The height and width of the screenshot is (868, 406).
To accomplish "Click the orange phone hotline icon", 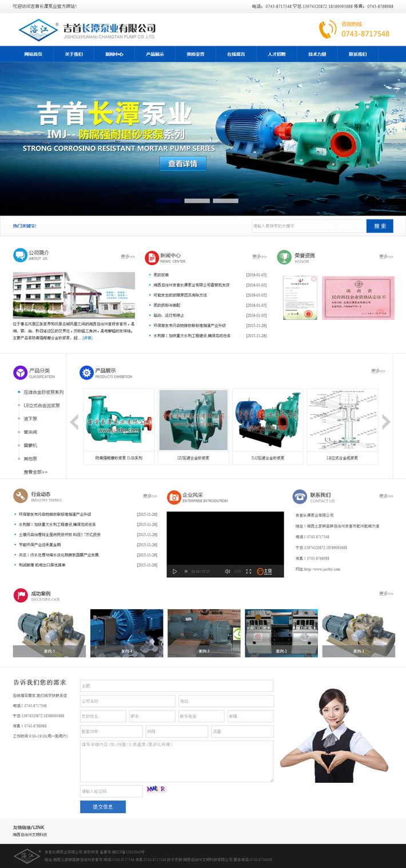I will pos(328,29).
